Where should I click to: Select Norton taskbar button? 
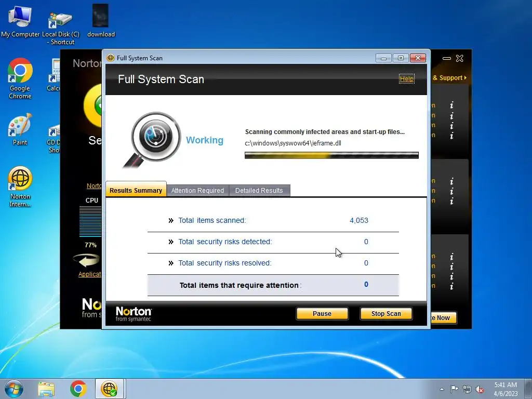(109, 389)
